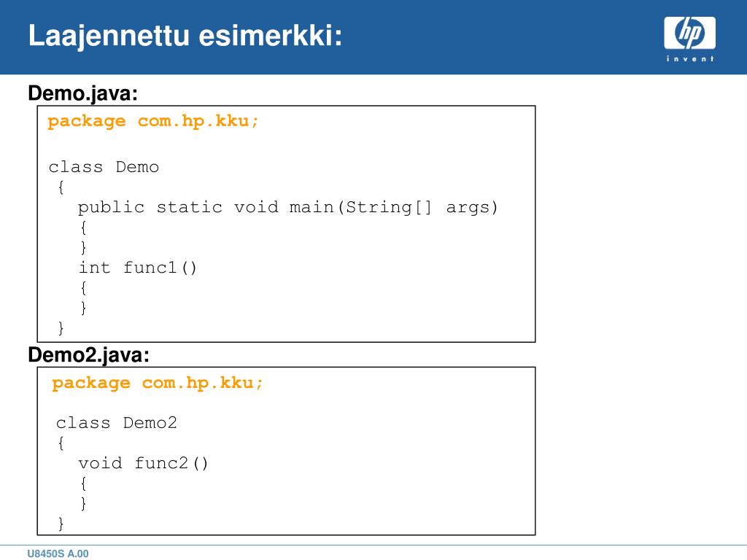Click opening brace below class Demo
The height and width of the screenshot is (560, 747).
pos(61,187)
